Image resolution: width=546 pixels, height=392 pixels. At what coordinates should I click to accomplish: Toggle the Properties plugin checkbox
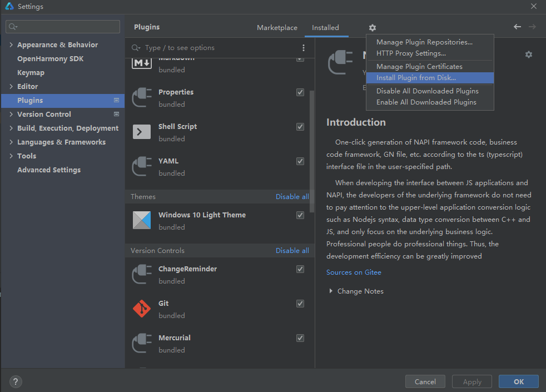[300, 92]
